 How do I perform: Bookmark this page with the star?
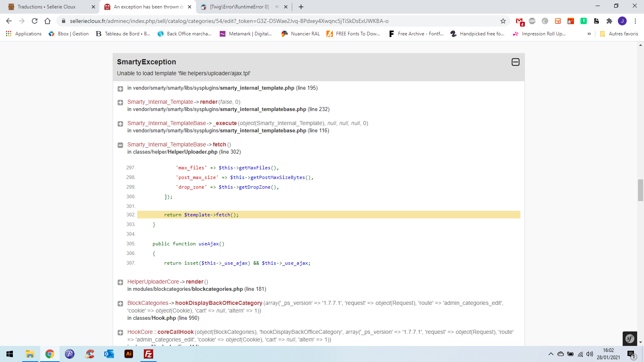pyautogui.click(x=503, y=21)
